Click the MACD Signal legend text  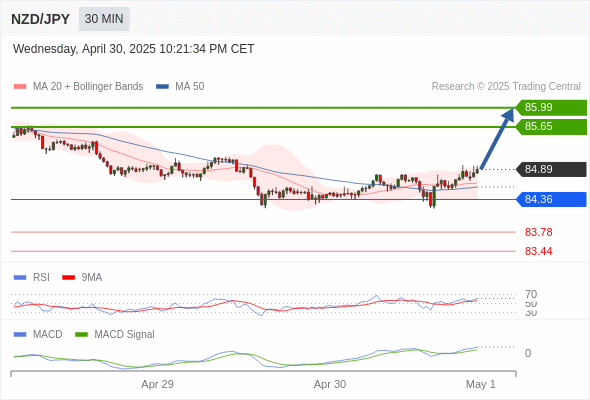tap(124, 335)
